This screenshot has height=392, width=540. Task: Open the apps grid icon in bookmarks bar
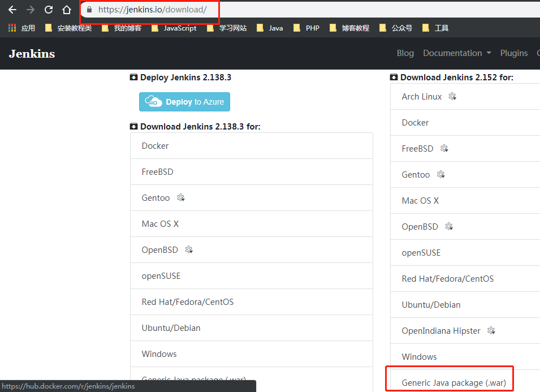click(x=12, y=28)
